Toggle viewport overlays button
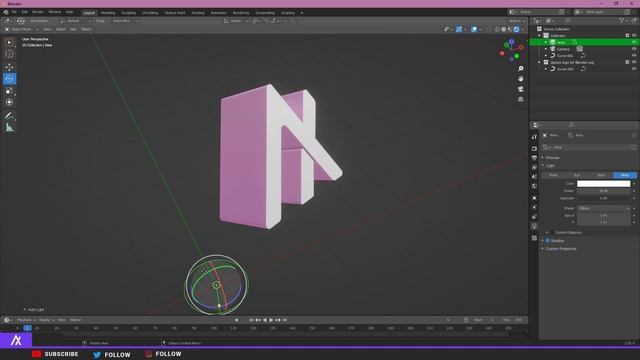Image resolution: width=640 pixels, height=360 pixels. click(474, 29)
